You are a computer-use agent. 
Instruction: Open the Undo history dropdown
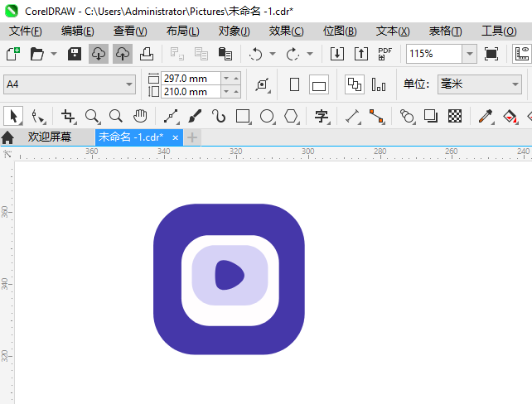coord(273,54)
